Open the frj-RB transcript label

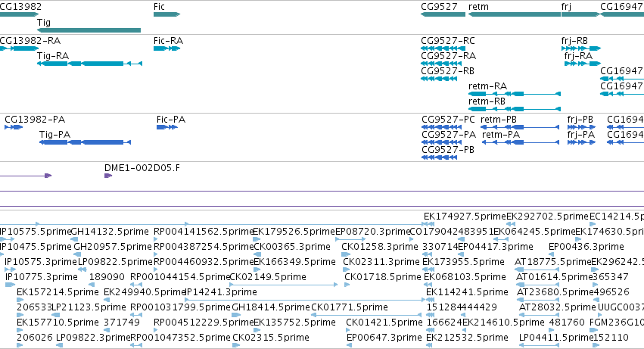click(574, 41)
